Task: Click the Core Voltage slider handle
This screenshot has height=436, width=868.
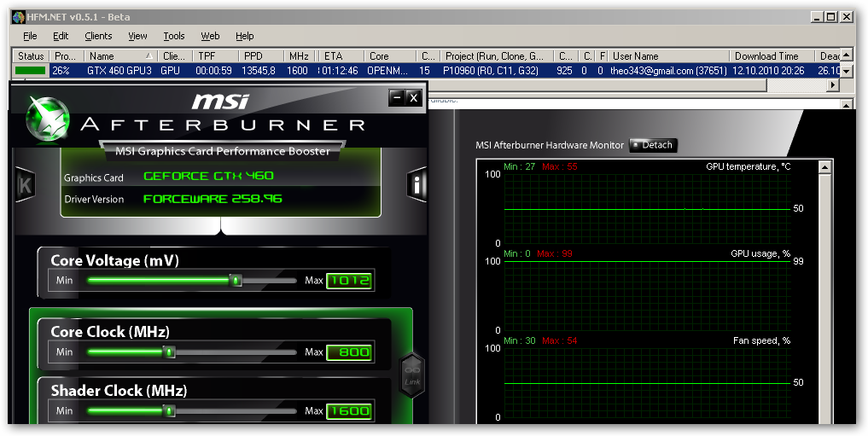Action: click(x=236, y=281)
